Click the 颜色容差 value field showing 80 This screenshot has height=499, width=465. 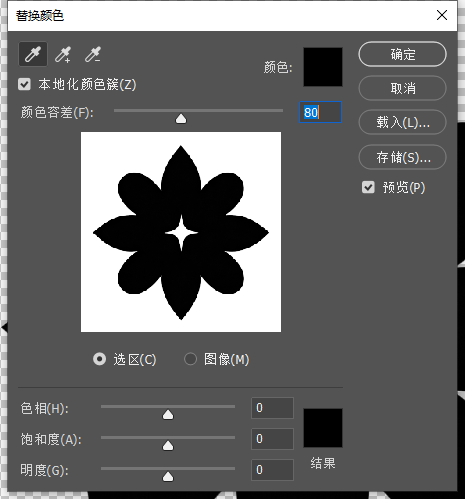click(321, 112)
